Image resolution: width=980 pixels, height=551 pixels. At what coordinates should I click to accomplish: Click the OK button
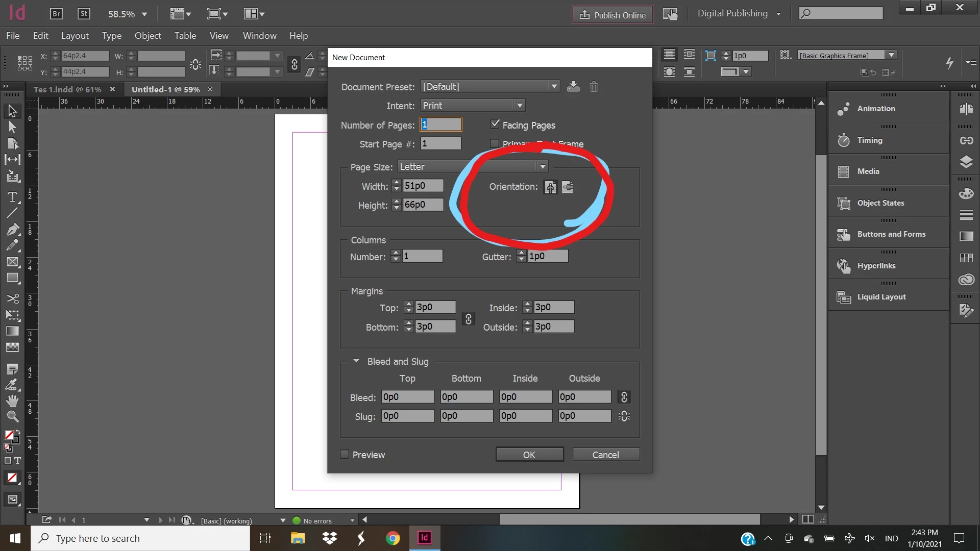[529, 455]
